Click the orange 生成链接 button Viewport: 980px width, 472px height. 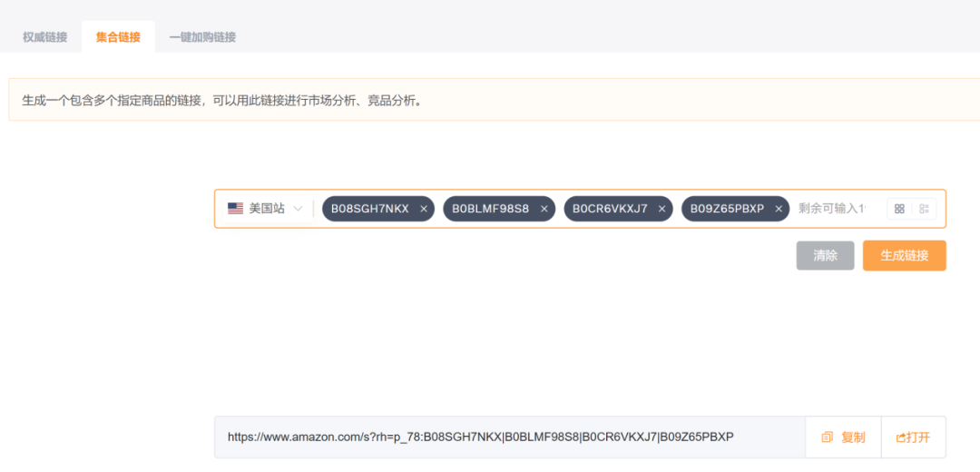pyautogui.click(x=904, y=256)
